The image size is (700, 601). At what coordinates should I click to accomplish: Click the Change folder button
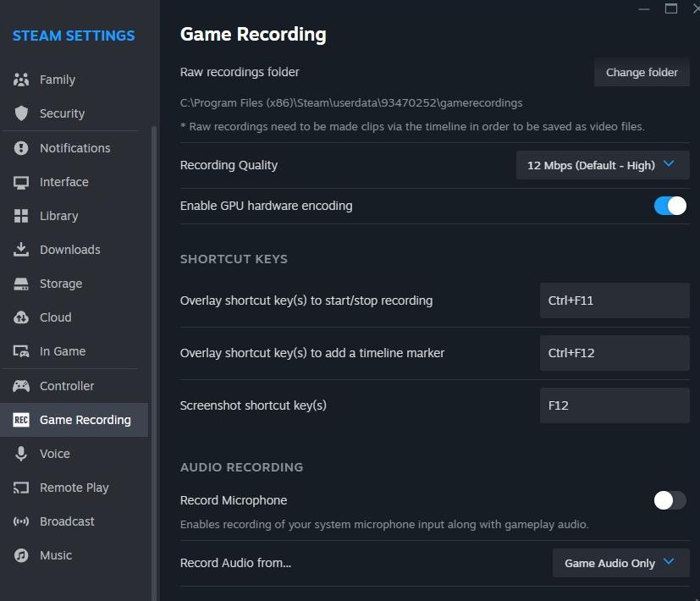click(x=642, y=72)
